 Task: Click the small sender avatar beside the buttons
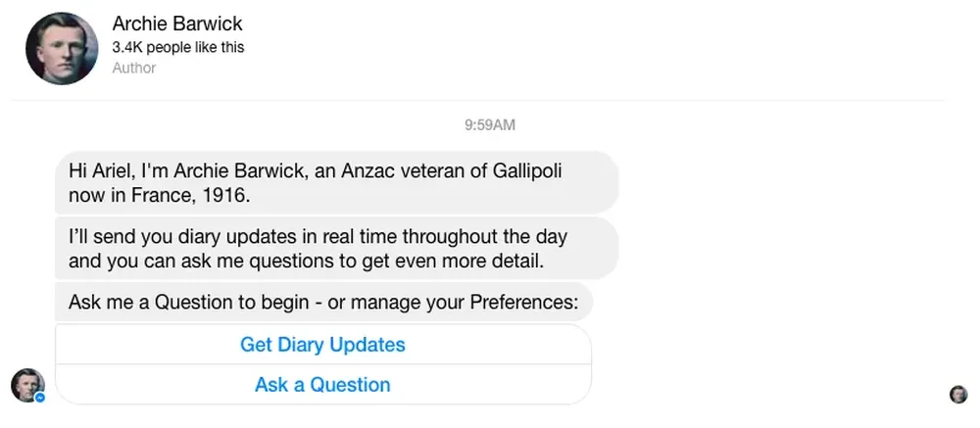click(26, 384)
